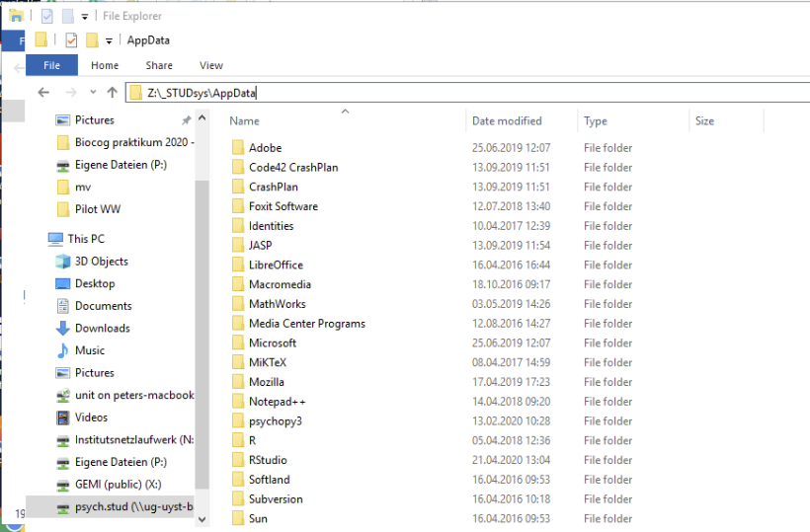Open Customize Quick Access Toolbar dropdown in AppData window
The height and width of the screenshot is (532, 810).
[x=109, y=40]
